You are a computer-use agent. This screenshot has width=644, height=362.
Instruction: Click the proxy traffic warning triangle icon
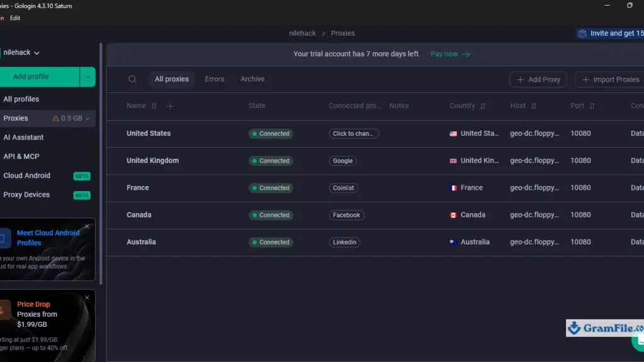point(55,119)
